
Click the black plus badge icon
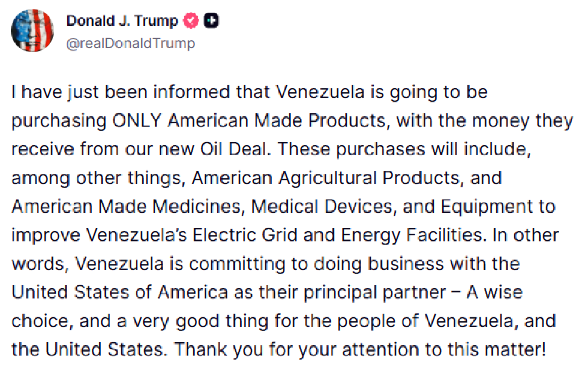pos(211,21)
